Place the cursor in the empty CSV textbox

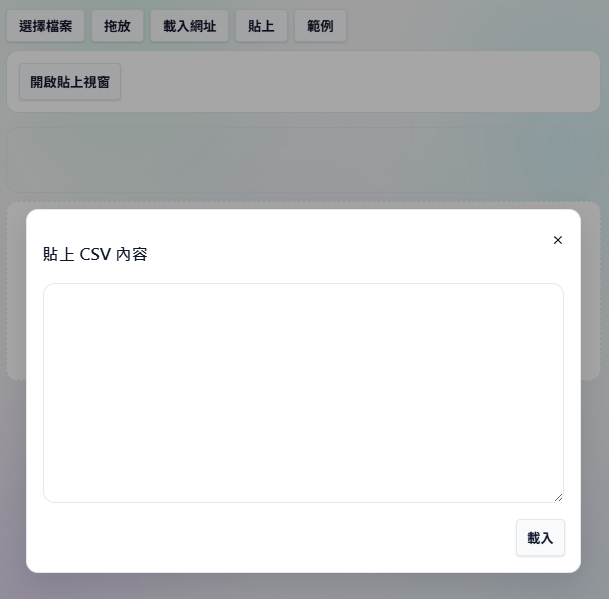(x=303, y=393)
